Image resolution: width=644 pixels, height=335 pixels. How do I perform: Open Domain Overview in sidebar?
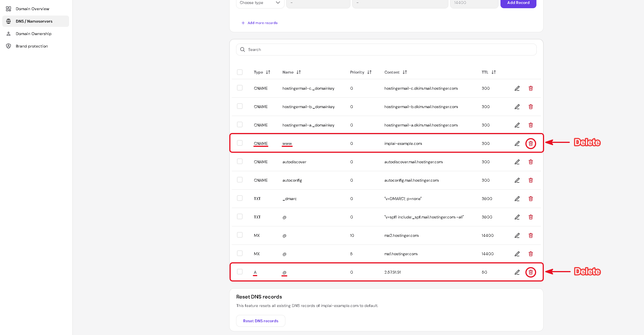click(35, 9)
